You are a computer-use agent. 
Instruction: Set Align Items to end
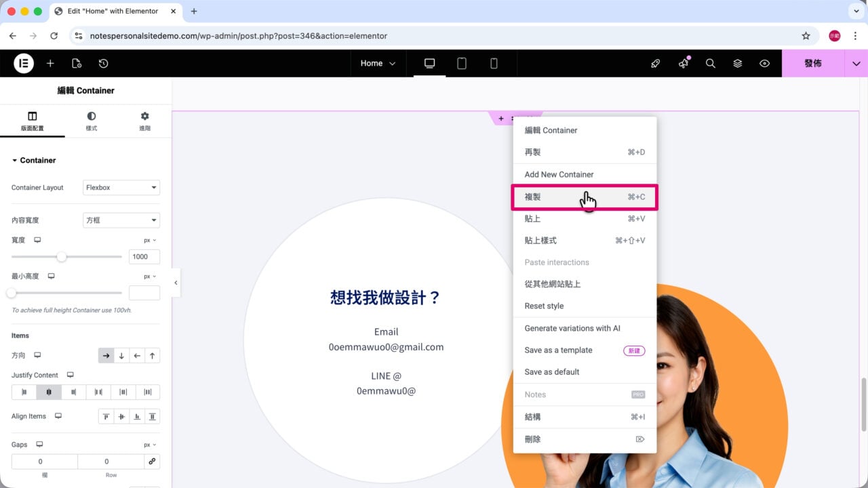point(137,416)
